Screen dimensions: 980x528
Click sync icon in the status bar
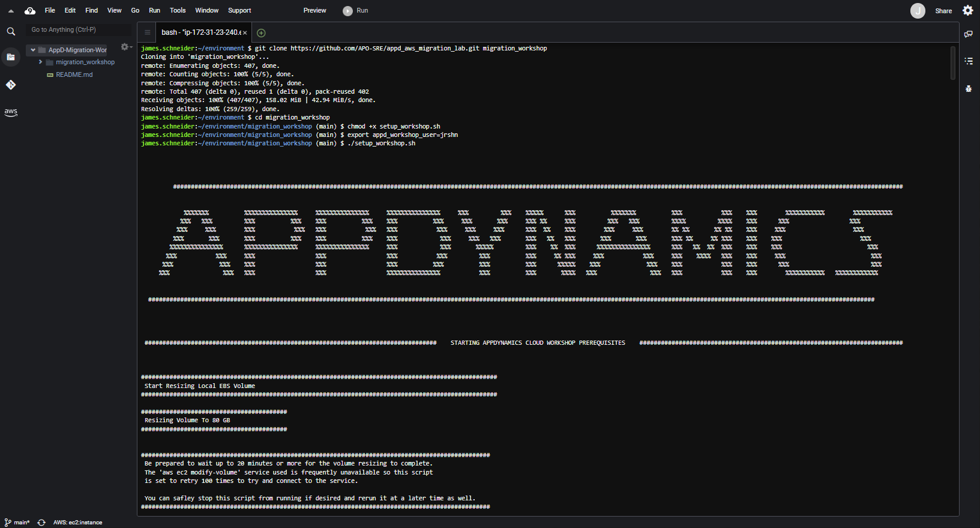coord(41,523)
